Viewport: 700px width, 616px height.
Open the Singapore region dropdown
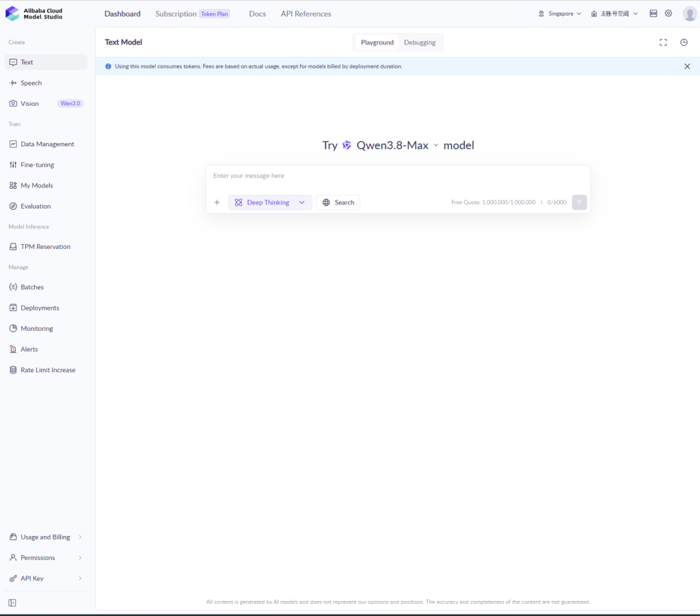tap(560, 14)
